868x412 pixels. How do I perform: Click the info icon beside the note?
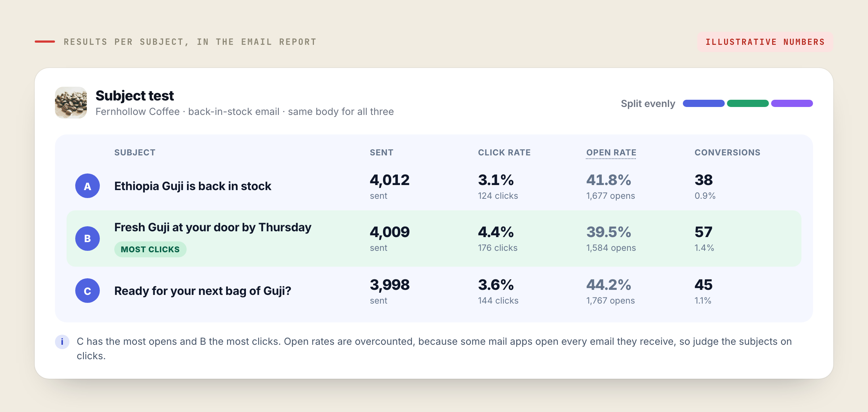tap(62, 342)
